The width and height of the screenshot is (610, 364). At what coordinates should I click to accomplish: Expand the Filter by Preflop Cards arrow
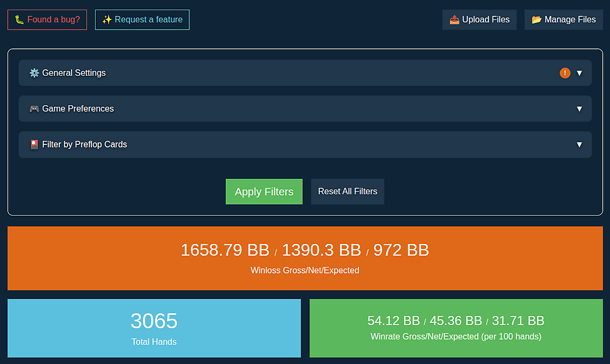pos(579,144)
